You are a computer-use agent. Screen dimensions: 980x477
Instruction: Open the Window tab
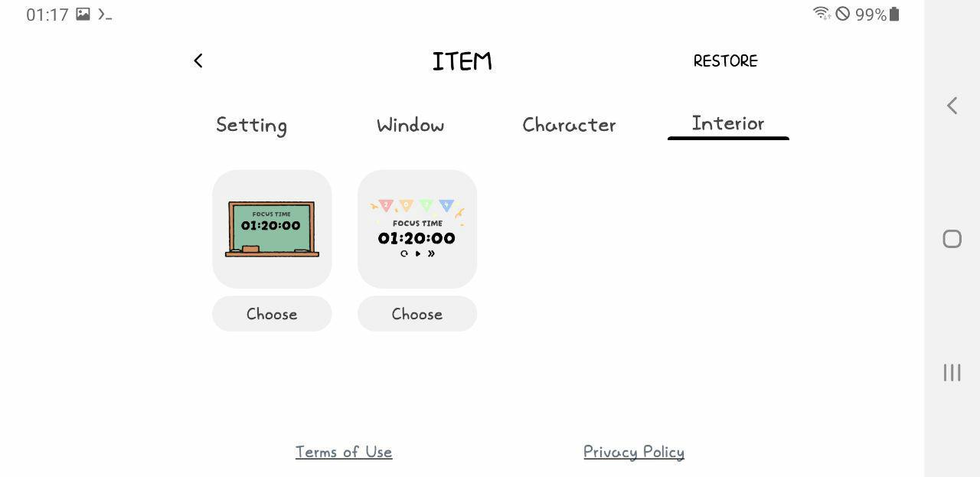click(x=410, y=125)
